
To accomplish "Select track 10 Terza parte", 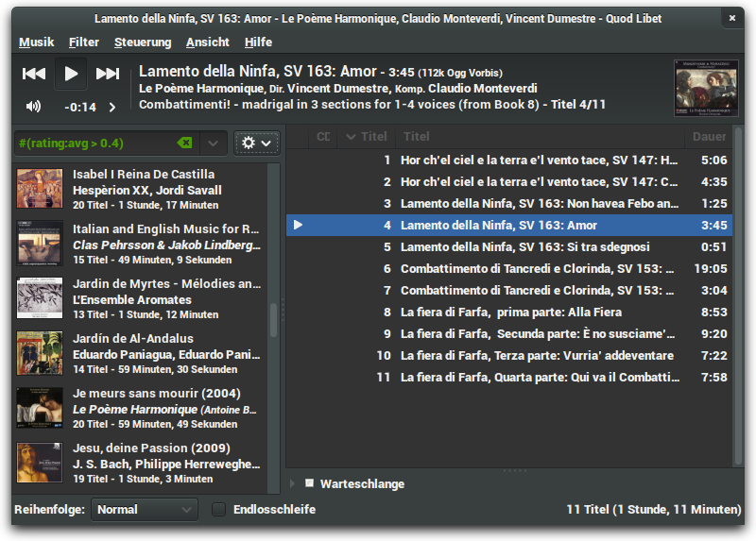I will tap(509, 355).
